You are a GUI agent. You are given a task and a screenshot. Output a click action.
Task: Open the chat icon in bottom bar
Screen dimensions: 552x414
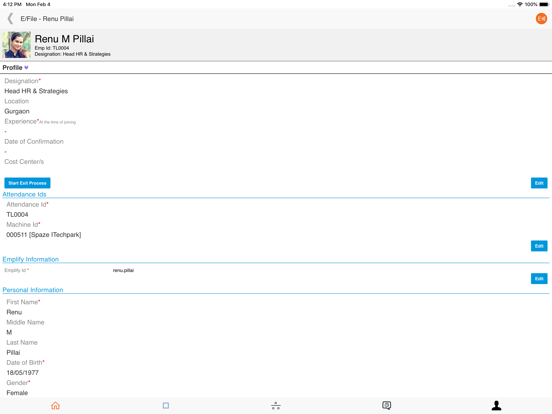tap(387, 406)
